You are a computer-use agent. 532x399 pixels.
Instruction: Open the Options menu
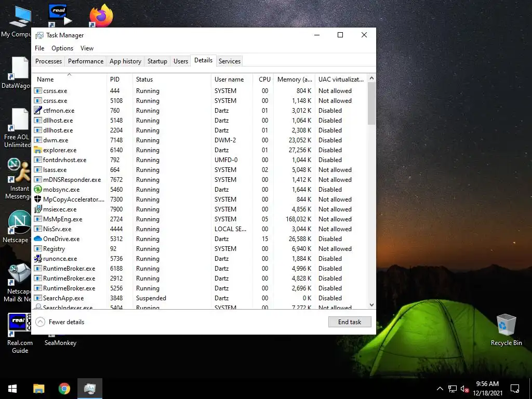pos(62,48)
